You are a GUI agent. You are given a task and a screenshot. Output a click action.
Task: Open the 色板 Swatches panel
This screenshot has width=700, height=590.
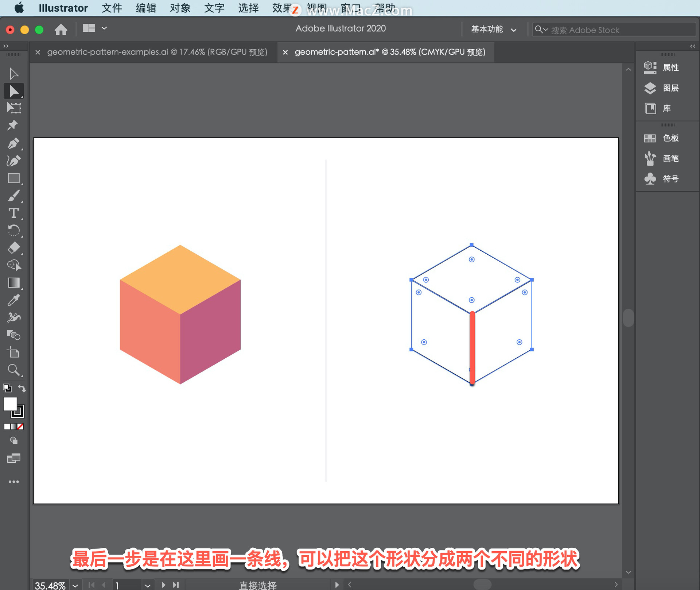point(662,138)
